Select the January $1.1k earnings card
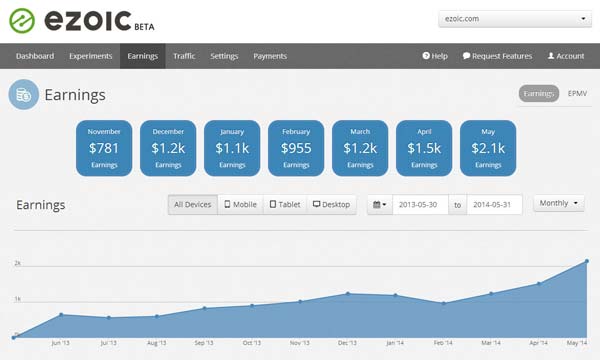The width and height of the screenshot is (600, 360). pos(232,148)
